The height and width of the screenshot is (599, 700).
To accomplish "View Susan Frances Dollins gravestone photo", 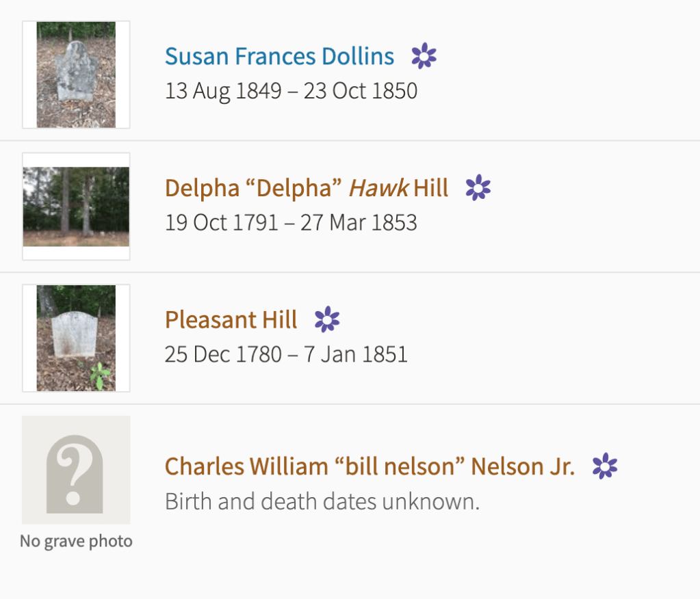I will click(76, 75).
